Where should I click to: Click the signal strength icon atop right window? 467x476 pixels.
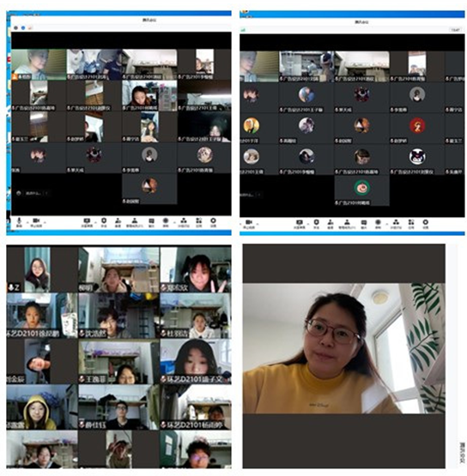(x=244, y=30)
